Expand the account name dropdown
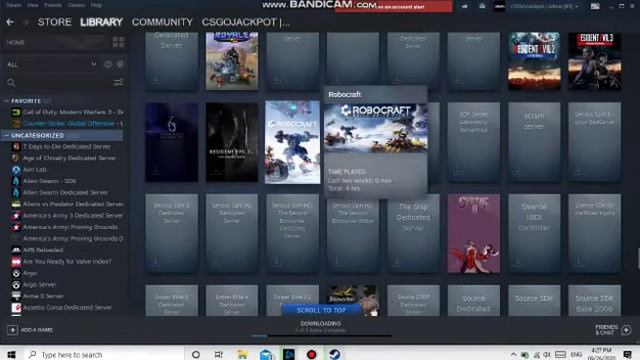640x360 pixels. tap(544, 7)
